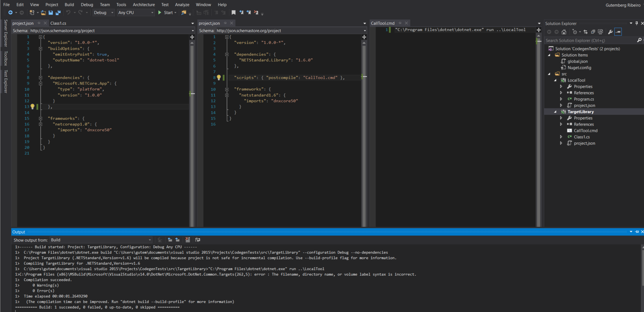The image size is (644, 312).
Task: Collapse the Solution Items folder
Action: pos(549,55)
